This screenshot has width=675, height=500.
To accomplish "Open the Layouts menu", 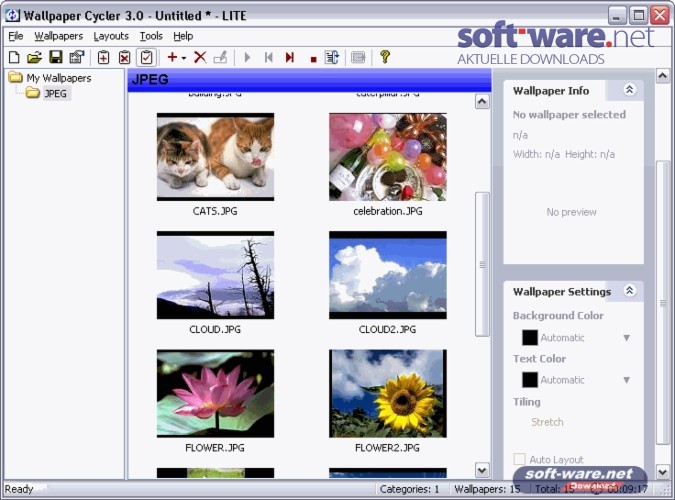I will click(111, 36).
